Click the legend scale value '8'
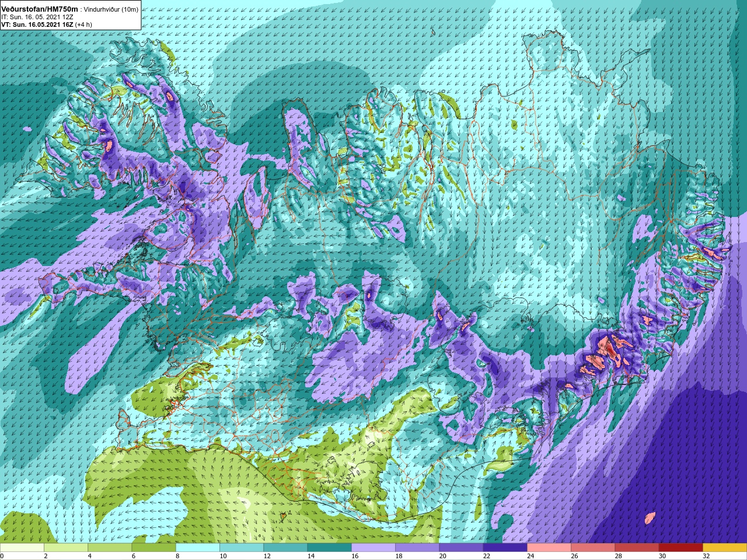The width and height of the screenshot is (747, 560). point(177,556)
